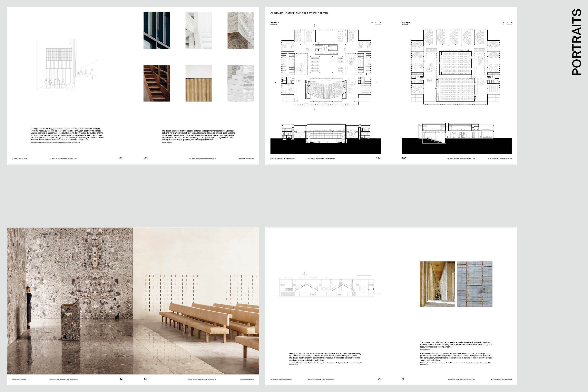
Task: Click the scaffolding on concrete wall photo
Action: click(475, 284)
